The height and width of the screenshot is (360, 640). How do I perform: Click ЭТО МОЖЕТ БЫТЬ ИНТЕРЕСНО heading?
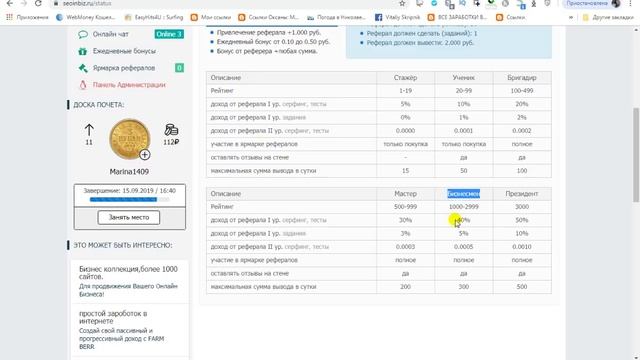coord(123,245)
